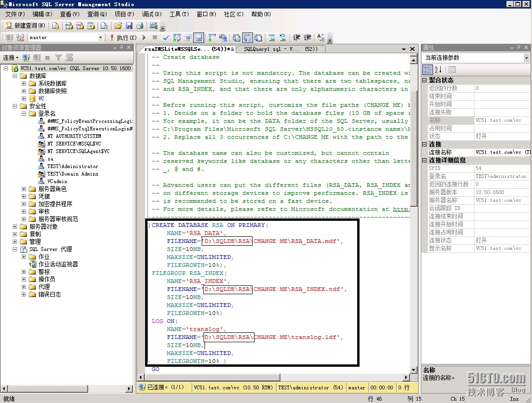This screenshot has height=403, width=532.
Task: Show properties in categorized view
Action: (x=427, y=70)
